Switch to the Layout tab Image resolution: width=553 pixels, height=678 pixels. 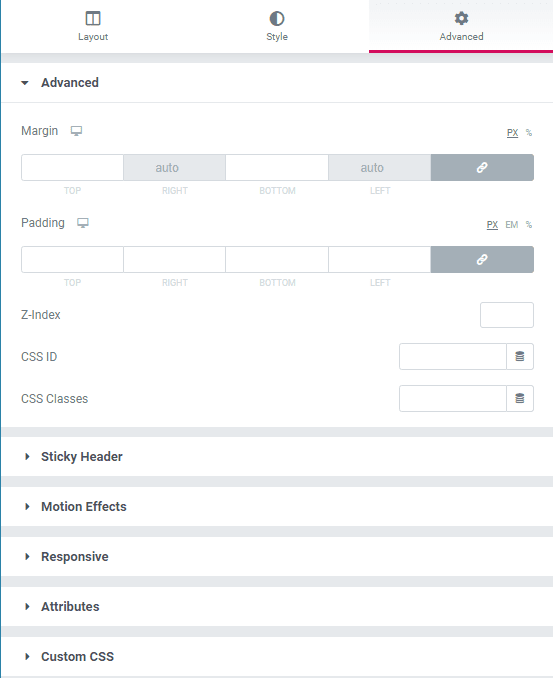[93, 26]
